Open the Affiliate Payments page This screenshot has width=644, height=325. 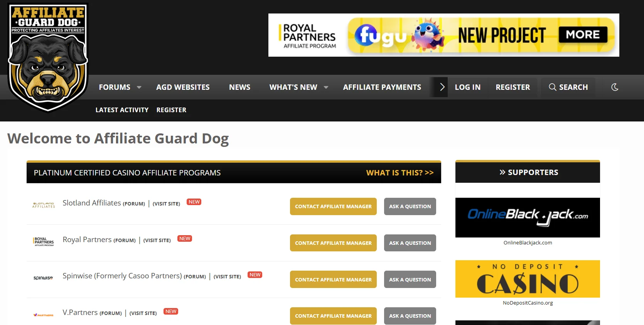pos(382,87)
